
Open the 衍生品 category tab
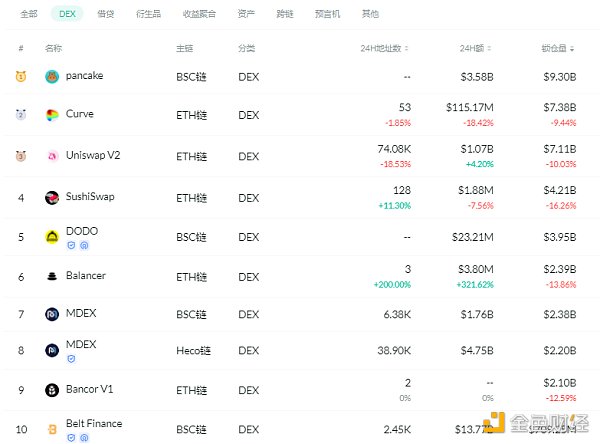coord(147,14)
